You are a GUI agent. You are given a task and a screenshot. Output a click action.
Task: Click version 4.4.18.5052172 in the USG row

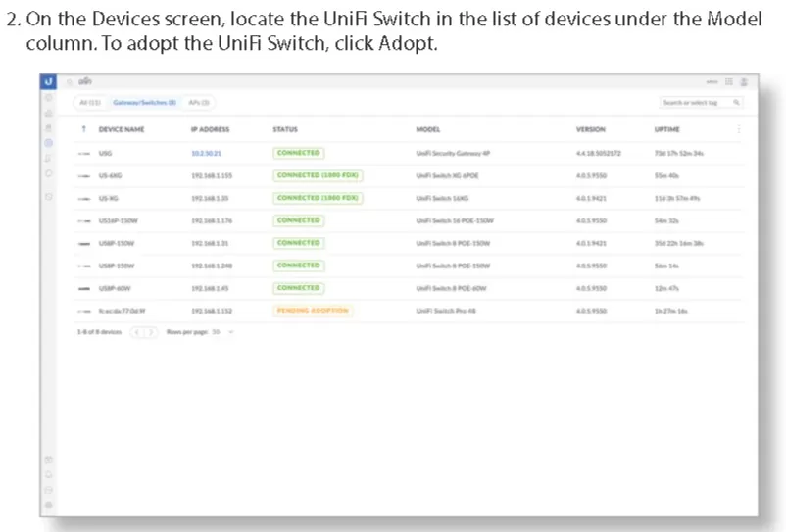(x=598, y=153)
